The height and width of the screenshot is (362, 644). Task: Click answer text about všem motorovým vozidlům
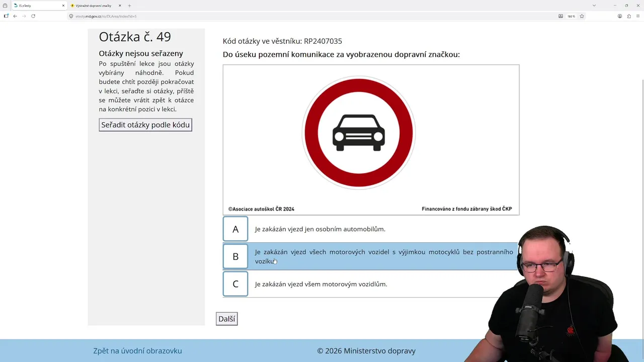[321, 284]
